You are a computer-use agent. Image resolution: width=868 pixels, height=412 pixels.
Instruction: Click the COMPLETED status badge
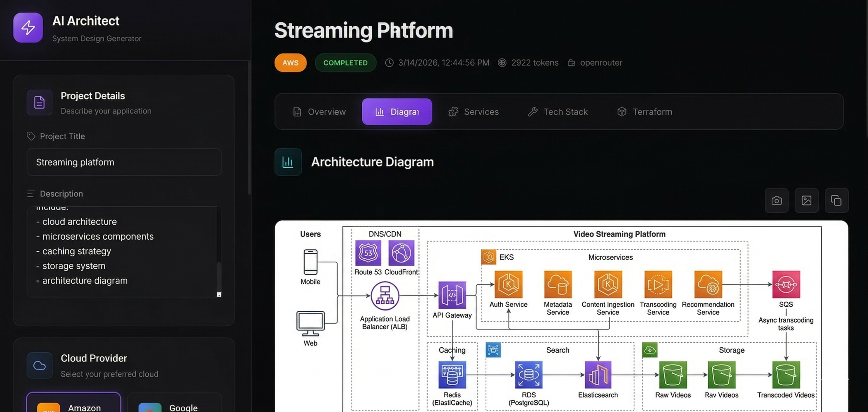(345, 63)
